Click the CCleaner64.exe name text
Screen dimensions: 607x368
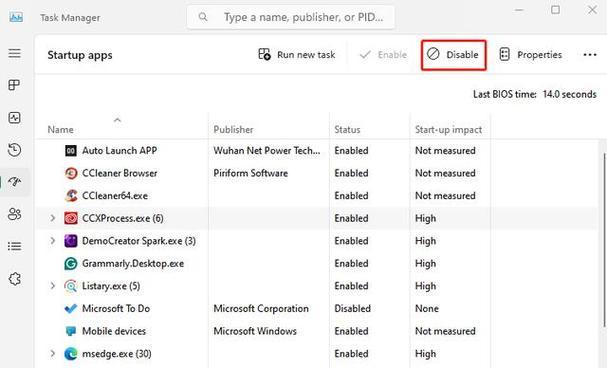tap(115, 196)
